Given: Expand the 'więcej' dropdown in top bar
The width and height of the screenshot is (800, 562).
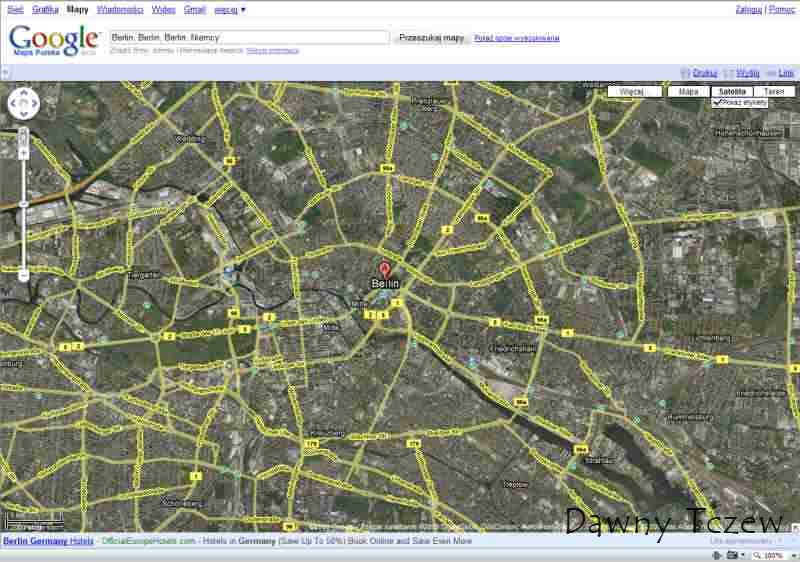Looking at the screenshot, I should pyautogui.click(x=230, y=9).
